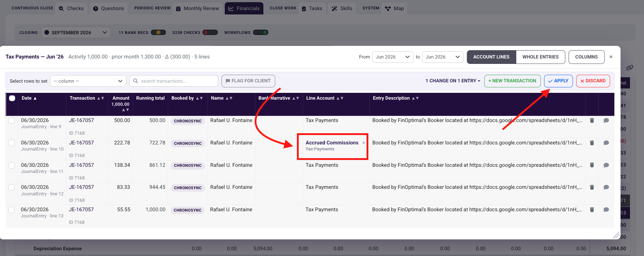Sort by the Line Account column arrows
The image size is (644, 256).
(340, 98)
